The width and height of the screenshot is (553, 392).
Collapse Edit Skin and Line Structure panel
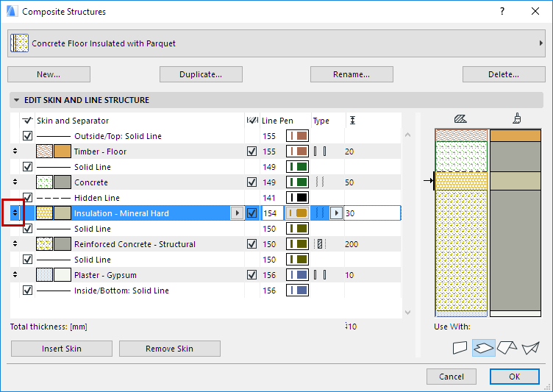(x=17, y=100)
